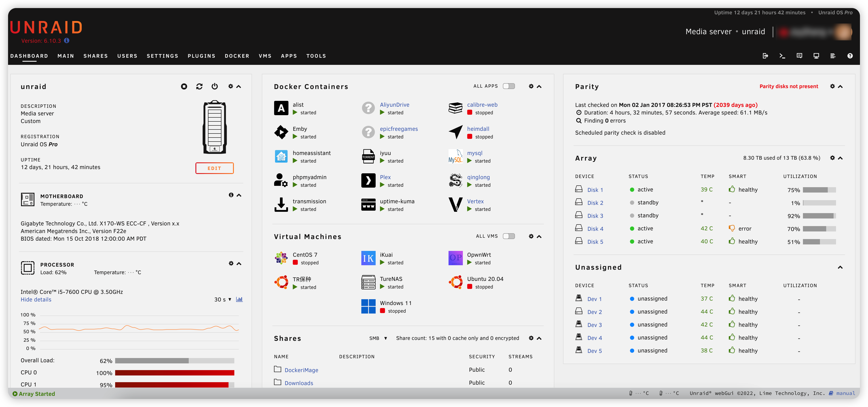Collapse the unraid system panel
Viewport: 868px width, 407px height.
[239, 87]
